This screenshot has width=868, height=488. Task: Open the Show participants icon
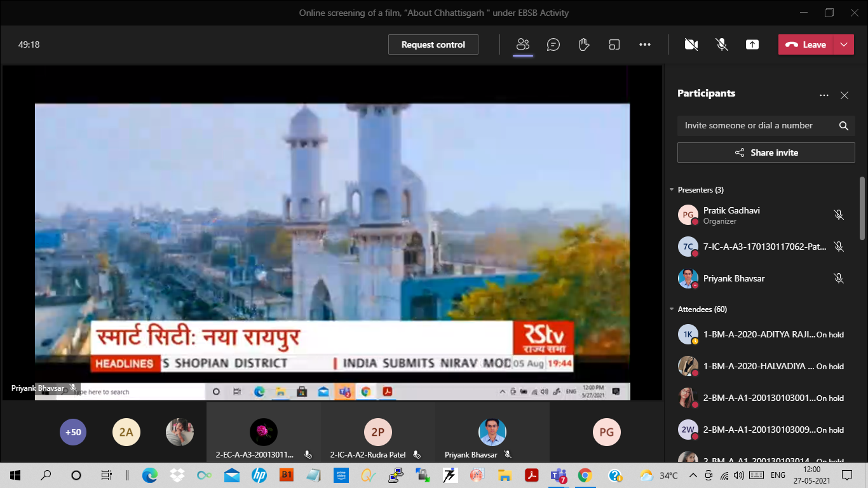tap(523, 44)
